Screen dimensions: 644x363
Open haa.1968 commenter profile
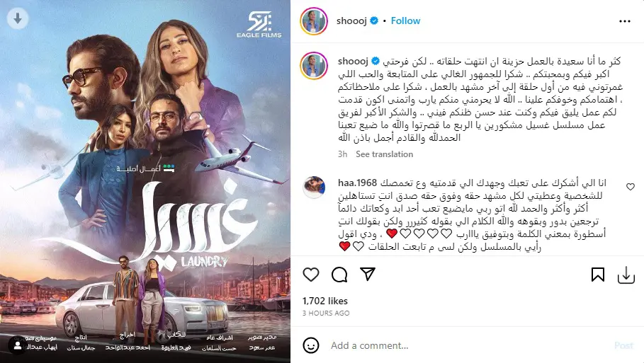pyautogui.click(x=357, y=183)
